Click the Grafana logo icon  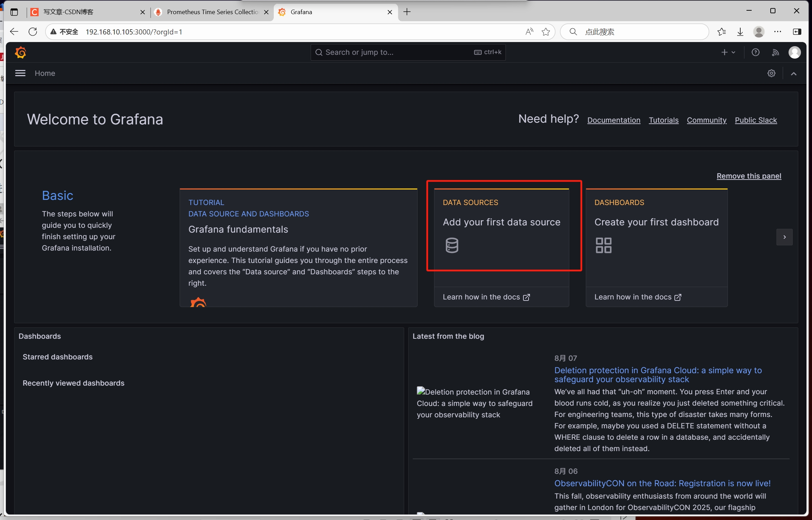(21, 52)
